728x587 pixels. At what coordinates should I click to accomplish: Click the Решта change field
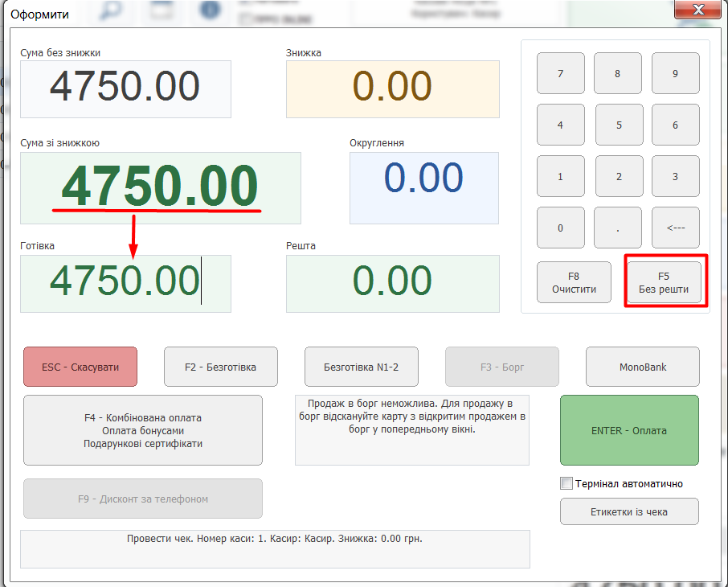393,284
